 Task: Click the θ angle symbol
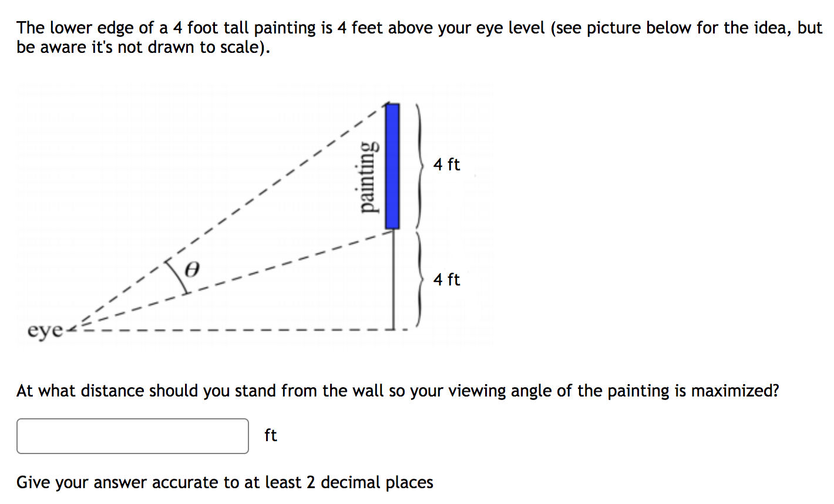point(191,269)
